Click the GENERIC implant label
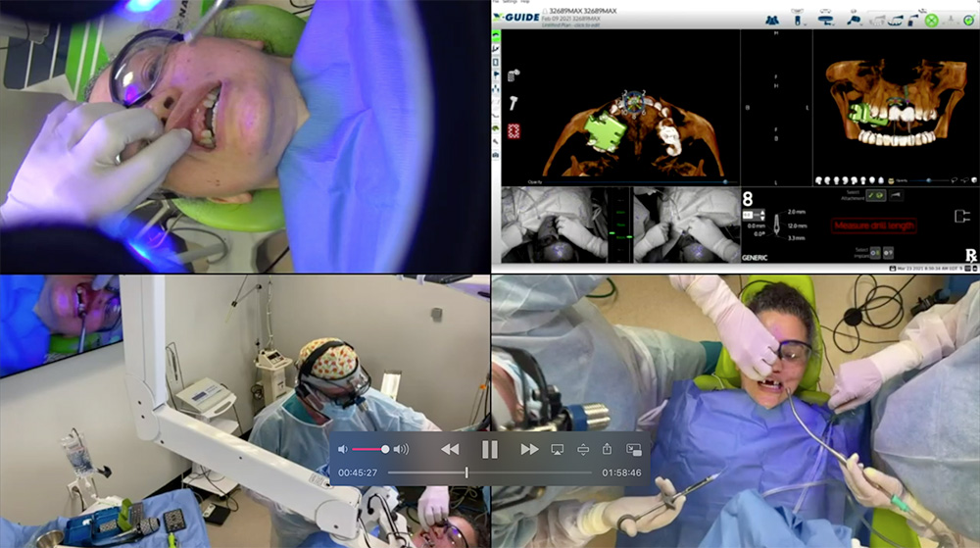The image size is (980, 548). tap(755, 258)
